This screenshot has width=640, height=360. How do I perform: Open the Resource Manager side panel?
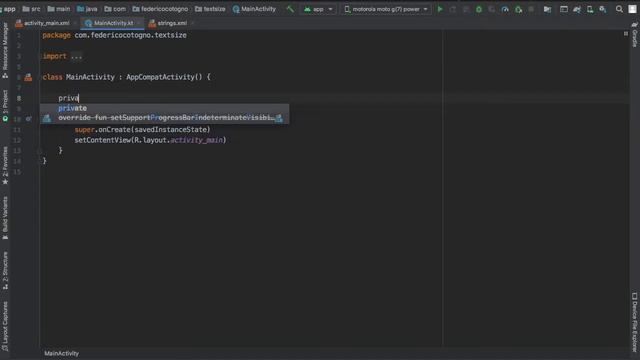(5, 50)
